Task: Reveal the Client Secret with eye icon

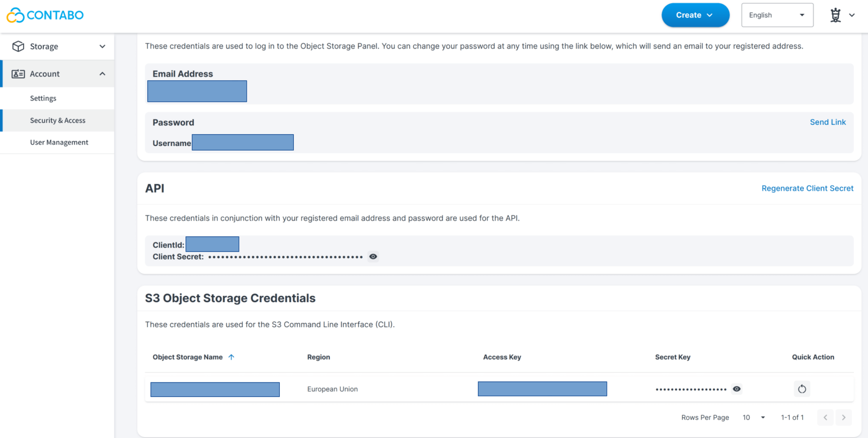Action: click(x=373, y=257)
